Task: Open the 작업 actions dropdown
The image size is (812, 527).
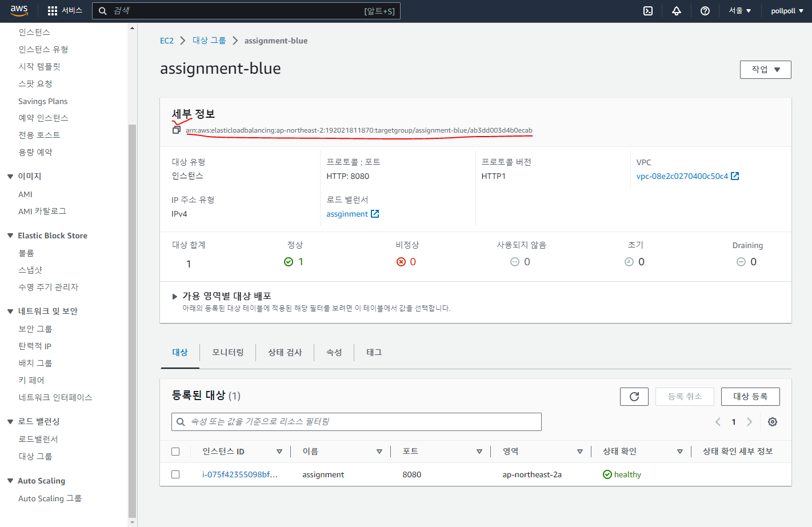Action: pos(766,70)
